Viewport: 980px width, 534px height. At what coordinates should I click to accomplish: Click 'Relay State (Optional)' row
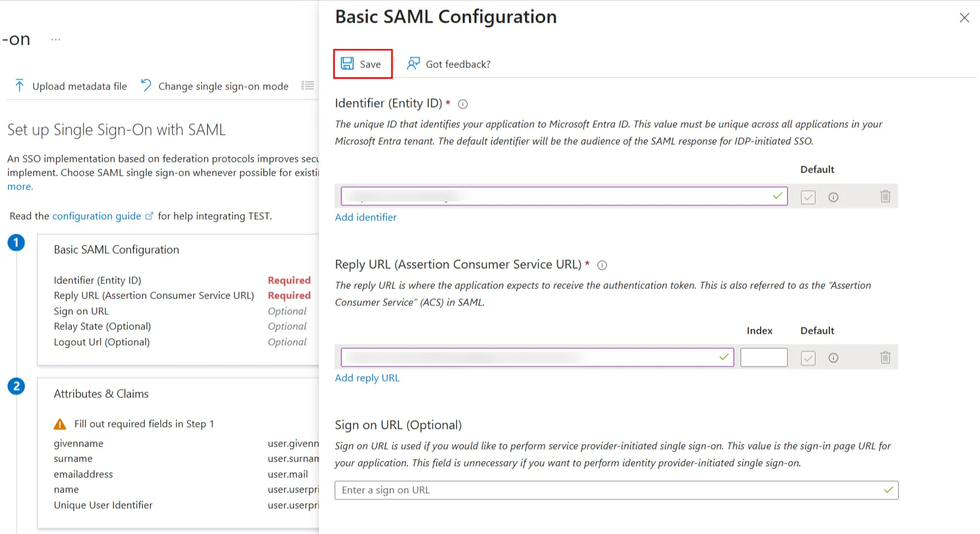(180, 326)
